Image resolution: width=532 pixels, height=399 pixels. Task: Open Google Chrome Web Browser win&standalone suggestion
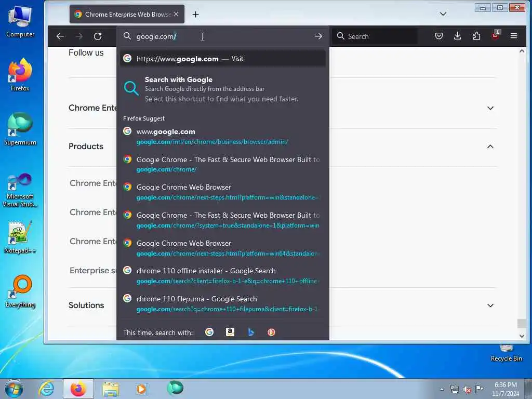coord(222,192)
